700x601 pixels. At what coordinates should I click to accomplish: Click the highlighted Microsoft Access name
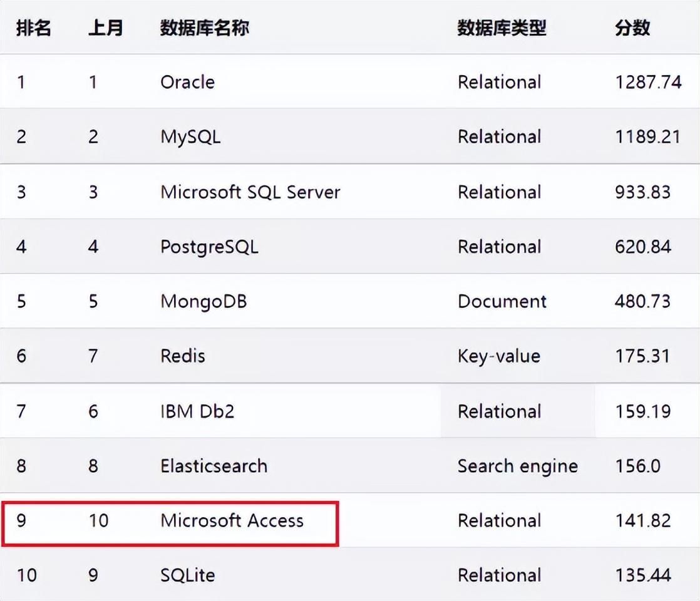(x=232, y=521)
